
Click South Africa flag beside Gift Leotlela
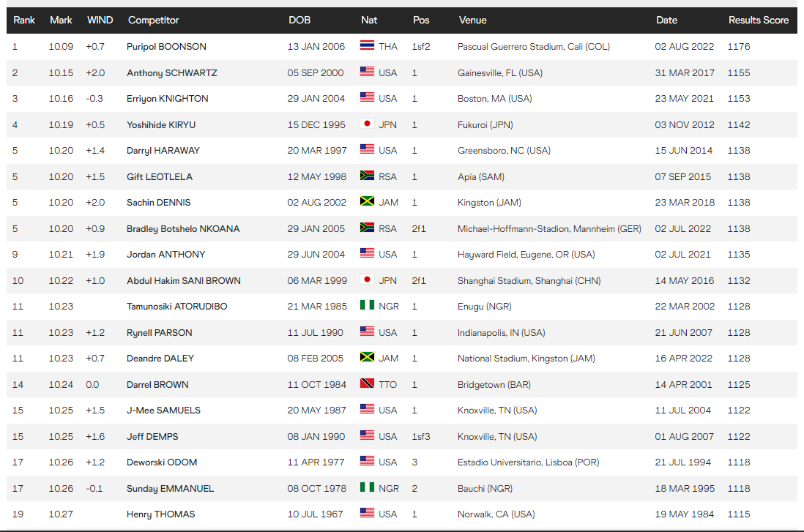[x=367, y=176]
